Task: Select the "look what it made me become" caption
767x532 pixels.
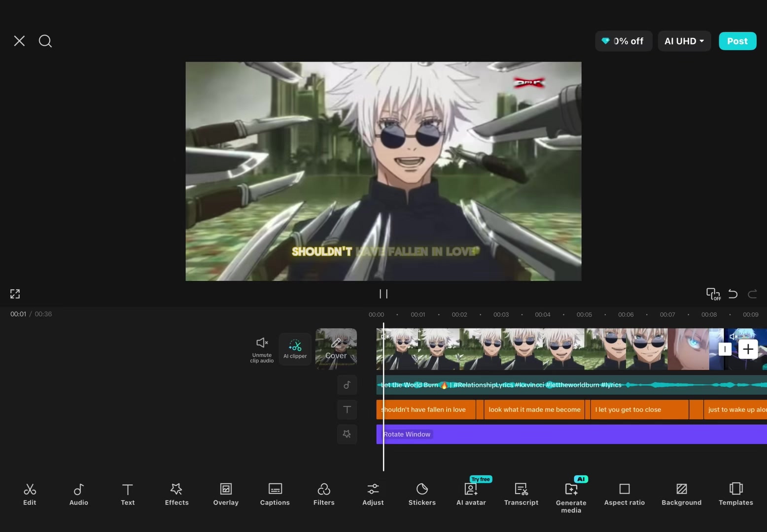Action: tap(534, 409)
